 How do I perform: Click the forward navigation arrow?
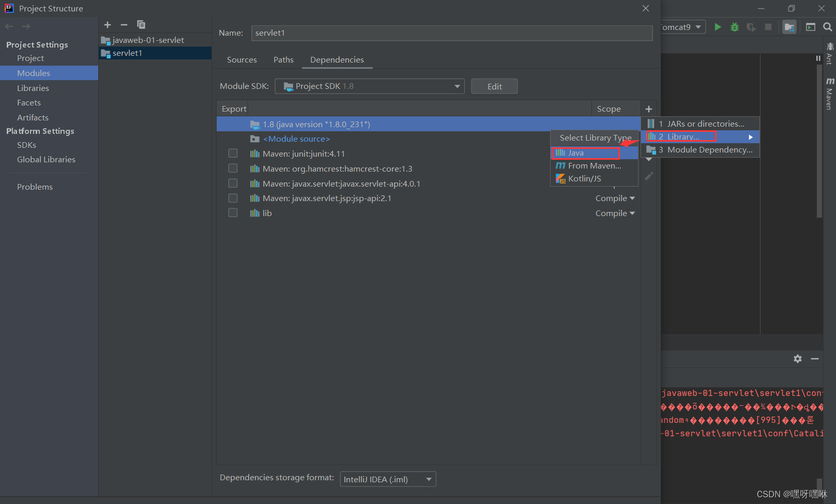point(26,26)
